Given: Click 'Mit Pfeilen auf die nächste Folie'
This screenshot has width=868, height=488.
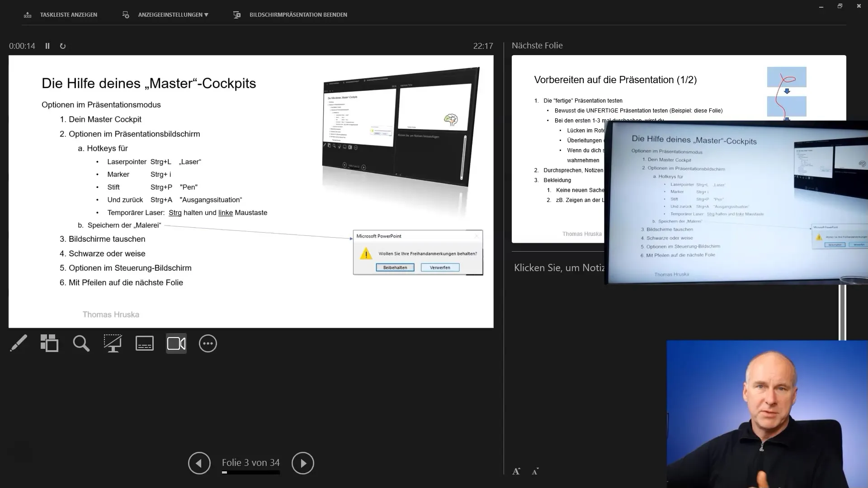Looking at the screenshot, I should [x=122, y=282].
